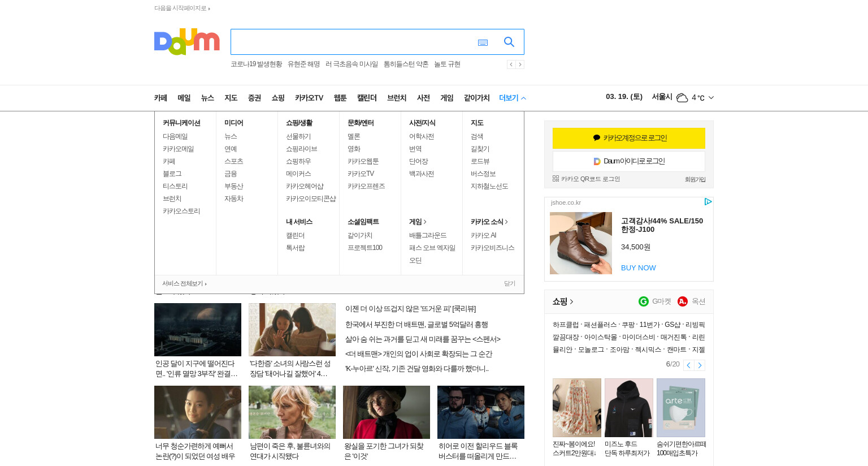Open 스포츠 in 미디어 list
Viewport: 868px width, 466px height.
[234, 161]
